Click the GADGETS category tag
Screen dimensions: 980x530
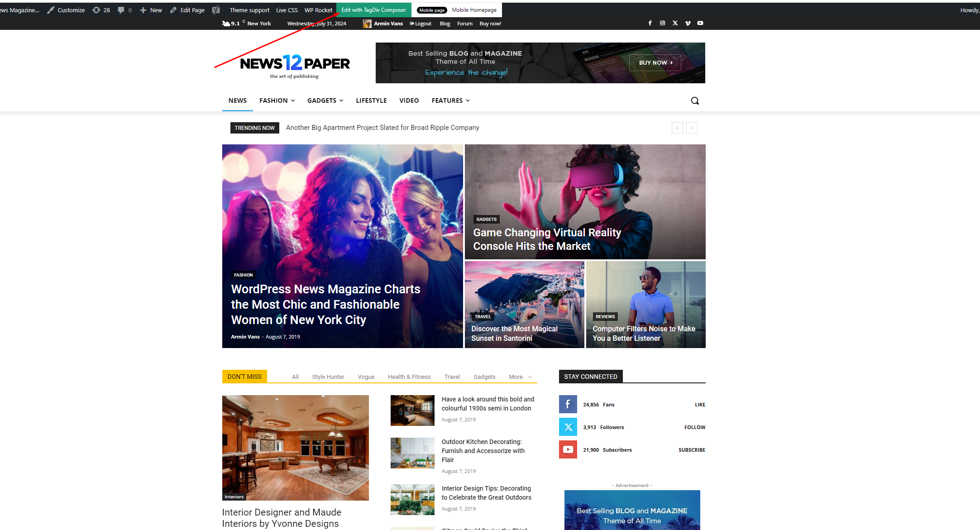pos(486,219)
